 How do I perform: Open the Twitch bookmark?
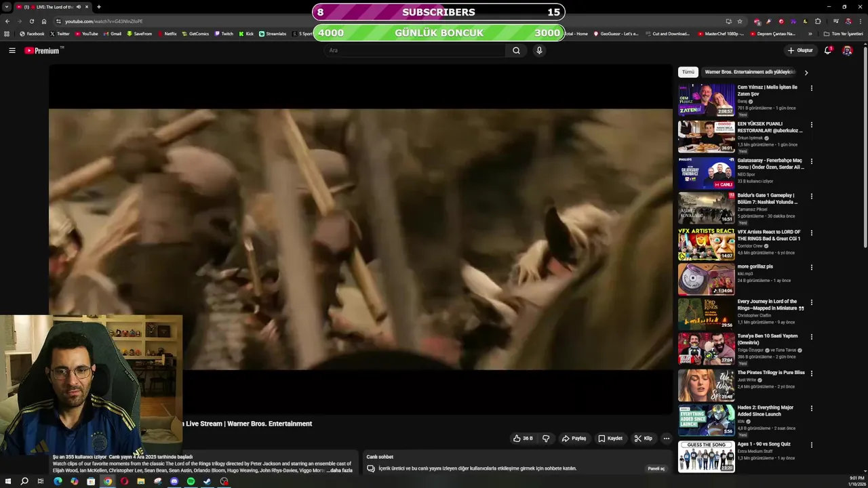coord(224,33)
